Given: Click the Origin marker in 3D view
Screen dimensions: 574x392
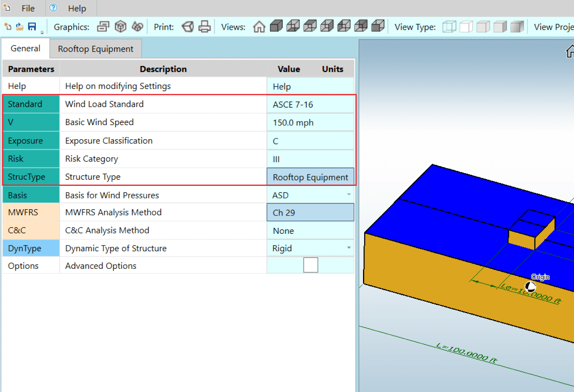Looking at the screenshot, I should point(530,287).
